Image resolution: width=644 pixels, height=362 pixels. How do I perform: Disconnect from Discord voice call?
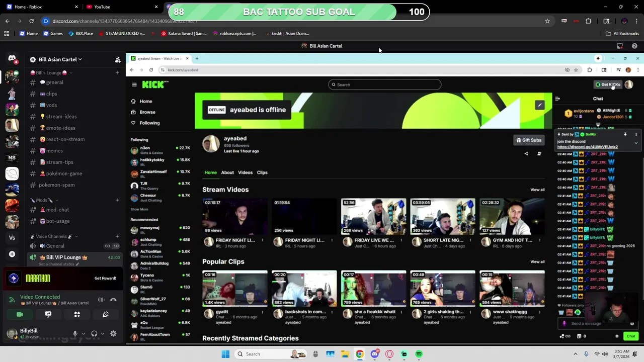(x=113, y=300)
